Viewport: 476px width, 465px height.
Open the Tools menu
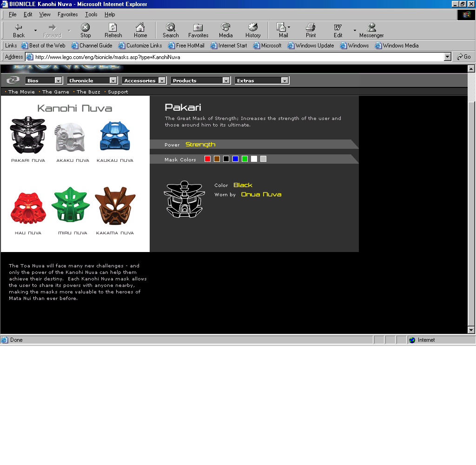click(x=91, y=14)
